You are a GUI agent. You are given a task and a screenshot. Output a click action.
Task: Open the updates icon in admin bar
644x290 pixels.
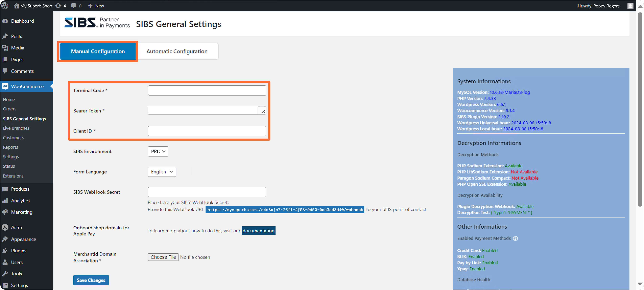pyautogui.click(x=58, y=6)
